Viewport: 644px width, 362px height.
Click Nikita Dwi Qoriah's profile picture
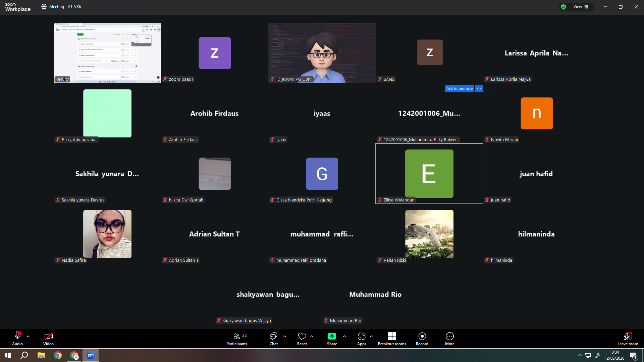pos(215,174)
